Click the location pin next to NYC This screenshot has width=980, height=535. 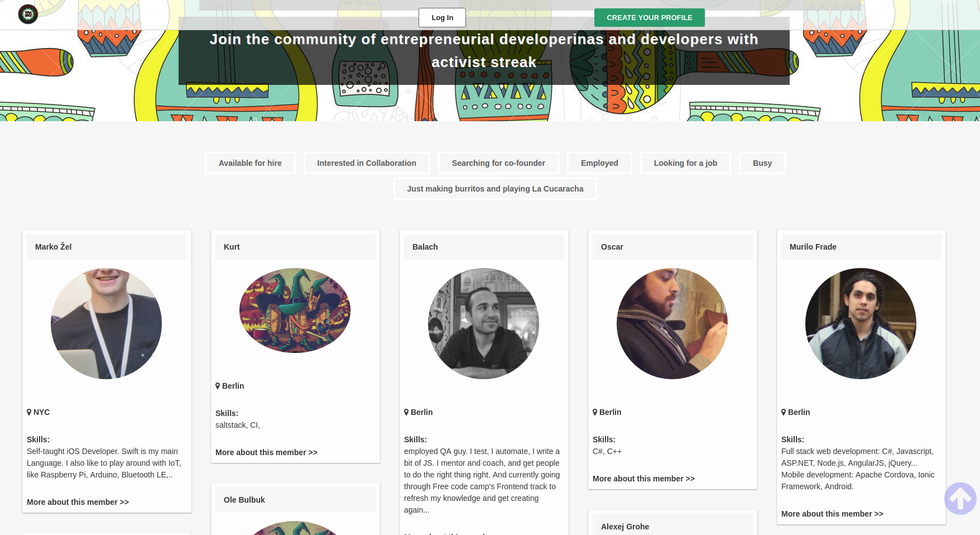(x=29, y=412)
